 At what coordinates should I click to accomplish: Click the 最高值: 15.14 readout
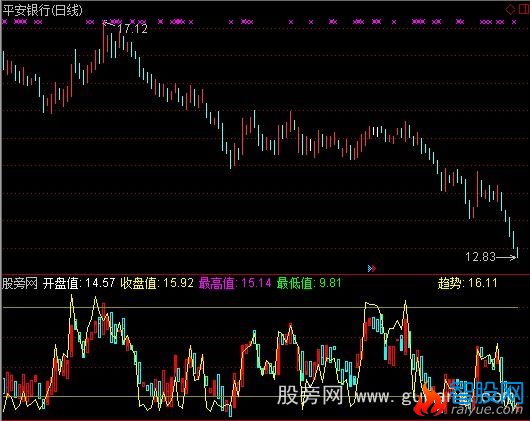(x=235, y=283)
